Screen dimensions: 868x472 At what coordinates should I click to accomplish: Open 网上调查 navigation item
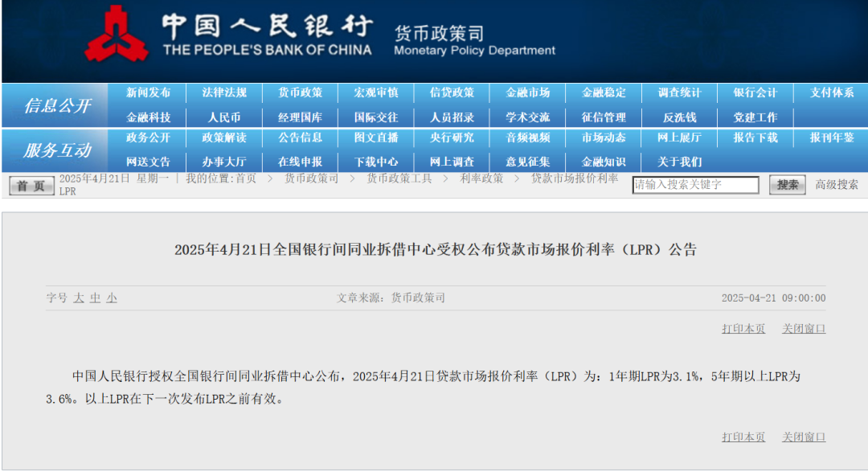click(452, 162)
